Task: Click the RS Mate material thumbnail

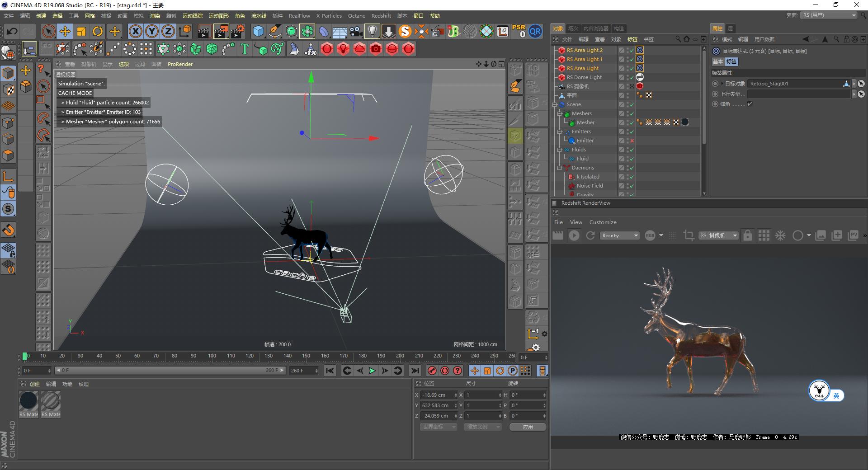Action: click(x=28, y=400)
